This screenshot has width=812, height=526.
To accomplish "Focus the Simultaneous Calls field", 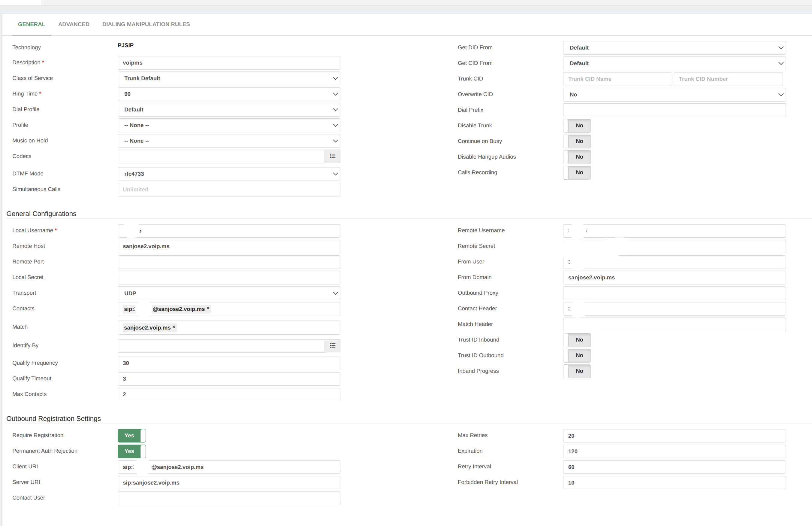I will [x=228, y=190].
